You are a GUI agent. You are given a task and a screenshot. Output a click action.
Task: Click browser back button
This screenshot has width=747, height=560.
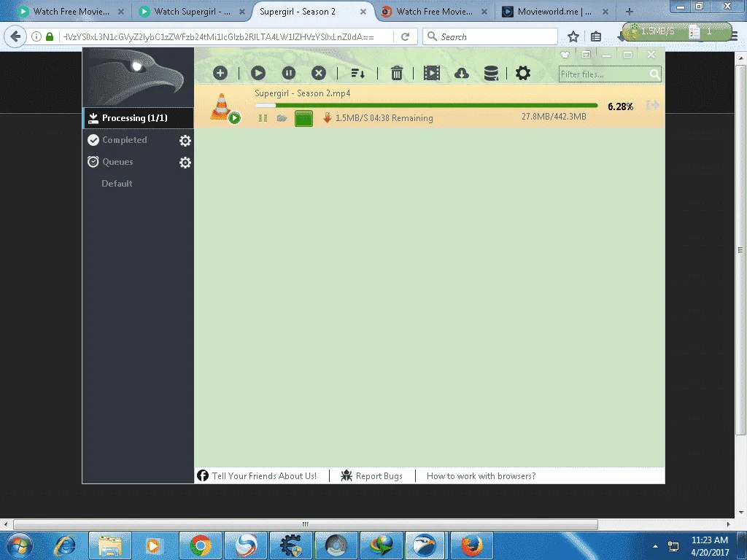(x=15, y=36)
